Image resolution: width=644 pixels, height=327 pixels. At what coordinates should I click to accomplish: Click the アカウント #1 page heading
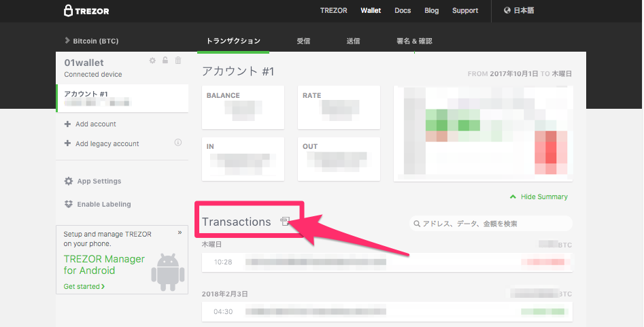click(238, 71)
